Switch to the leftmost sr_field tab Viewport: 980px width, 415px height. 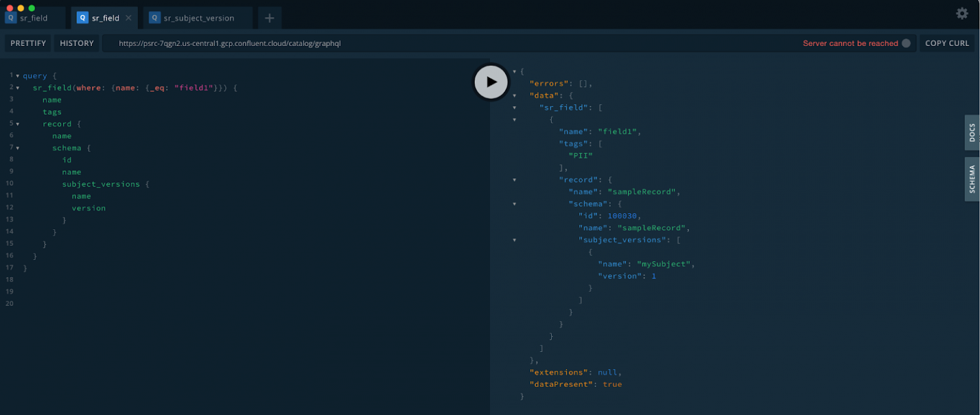33,18
